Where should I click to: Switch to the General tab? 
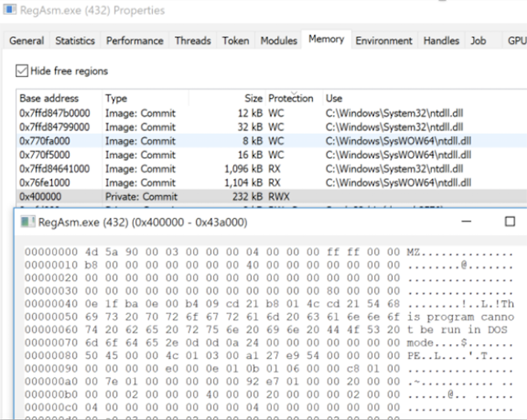27,41
